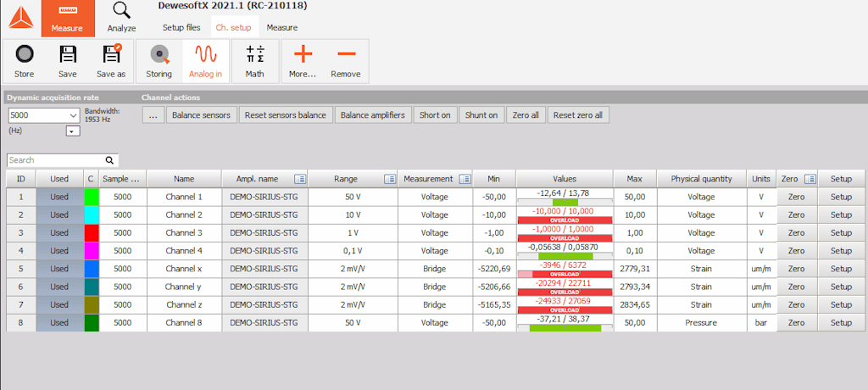Click Channel 1 values level bar
The height and width of the screenshot is (390, 868).
pyautogui.click(x=565, y=202)
